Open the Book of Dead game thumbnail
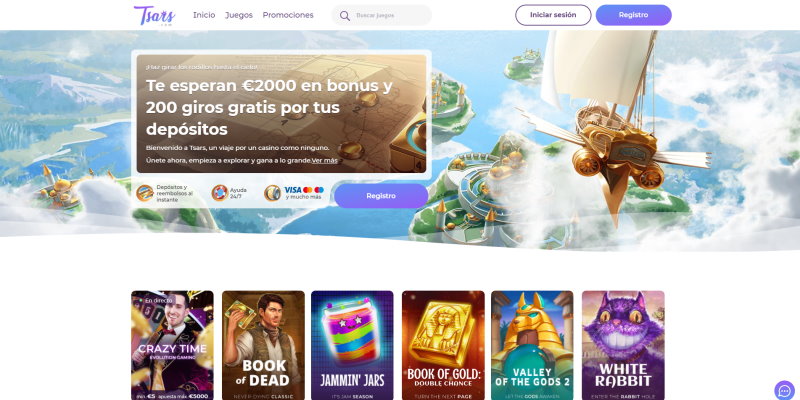 coord(263,345)
